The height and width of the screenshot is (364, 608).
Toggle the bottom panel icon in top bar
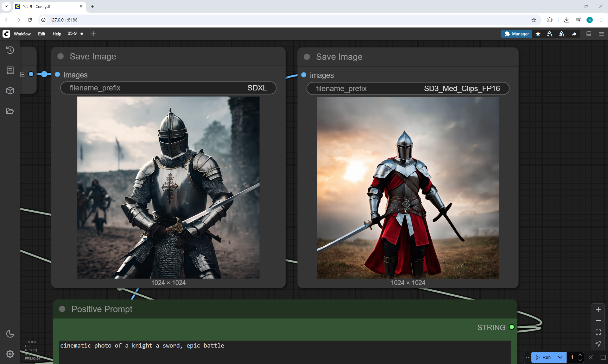click(589, 34)
